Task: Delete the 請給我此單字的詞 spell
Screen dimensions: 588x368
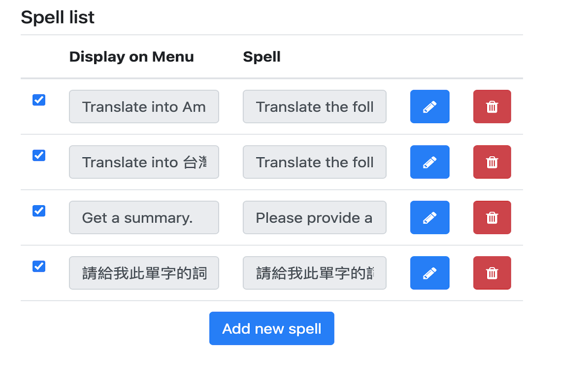Action: [x=492, y=273]
